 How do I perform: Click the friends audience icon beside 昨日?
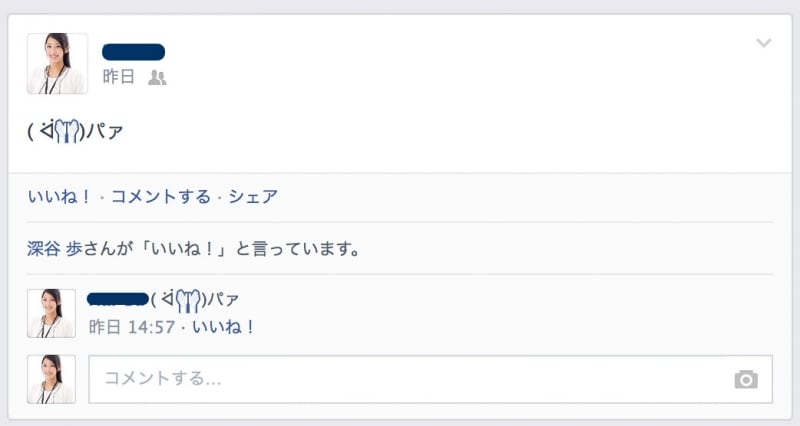[x=157, y=78]
